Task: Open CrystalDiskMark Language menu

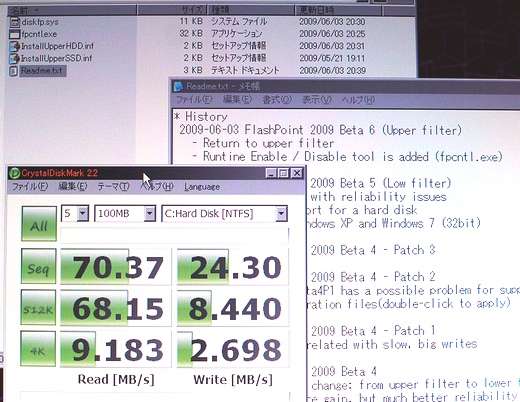Action: [x=202, y=187]
